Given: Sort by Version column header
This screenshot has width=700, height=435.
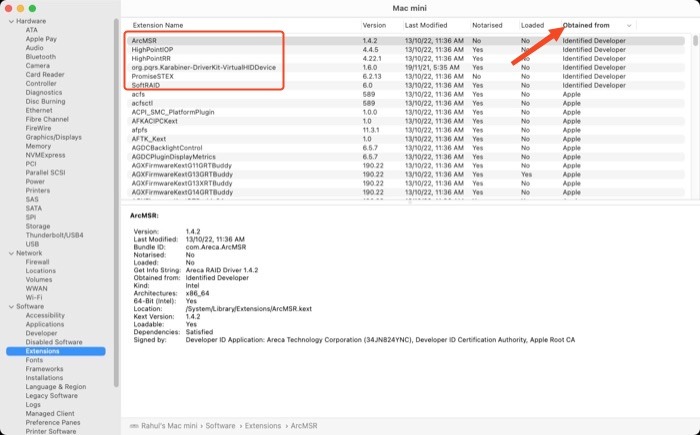Looking at the screenshot, I should tap(374, 25).
